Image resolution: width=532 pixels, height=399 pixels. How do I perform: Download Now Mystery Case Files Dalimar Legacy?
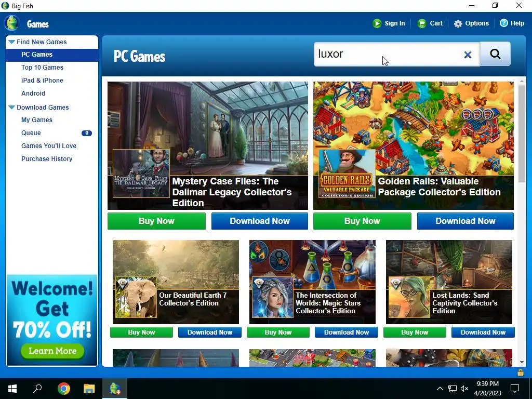(260, 221)
